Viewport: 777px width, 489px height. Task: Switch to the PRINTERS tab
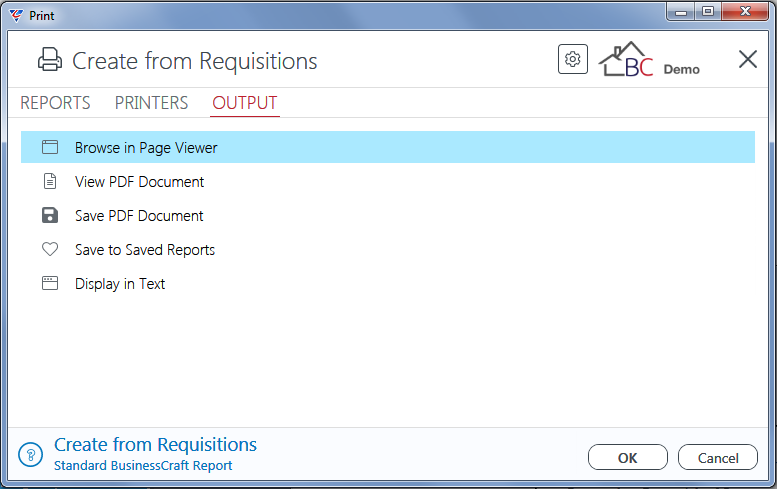[152, 103]
